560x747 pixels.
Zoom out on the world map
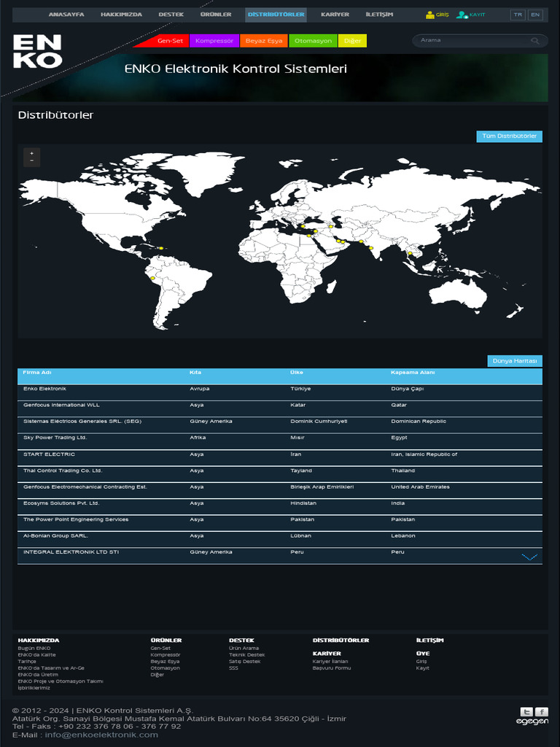(x=31, y=161)
